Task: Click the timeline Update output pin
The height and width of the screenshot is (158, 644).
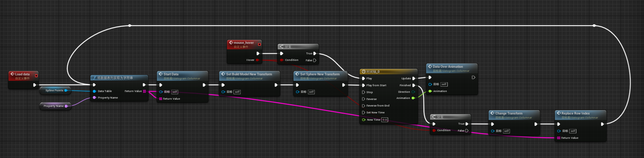Action: click(x=414, y=78)
